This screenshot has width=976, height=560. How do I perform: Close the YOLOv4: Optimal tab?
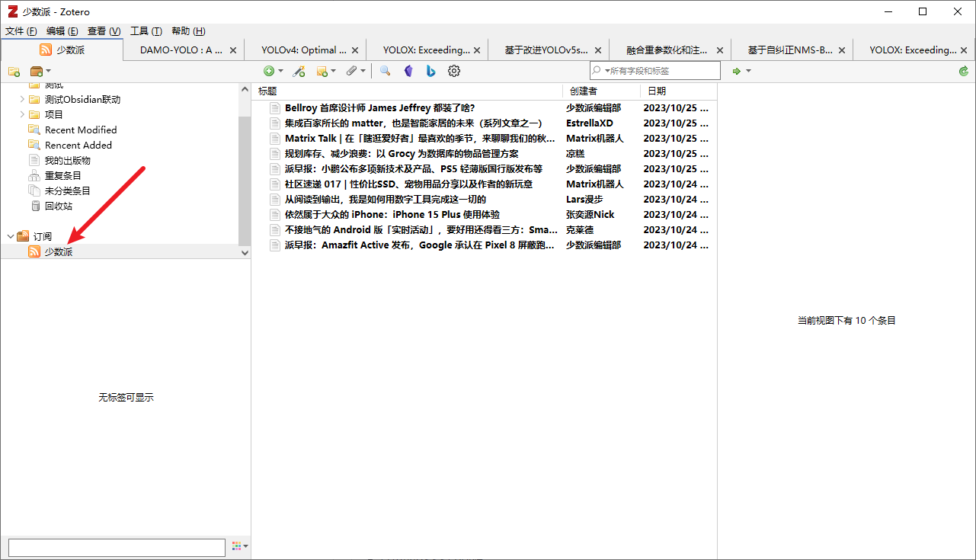(x=355, y=50)
